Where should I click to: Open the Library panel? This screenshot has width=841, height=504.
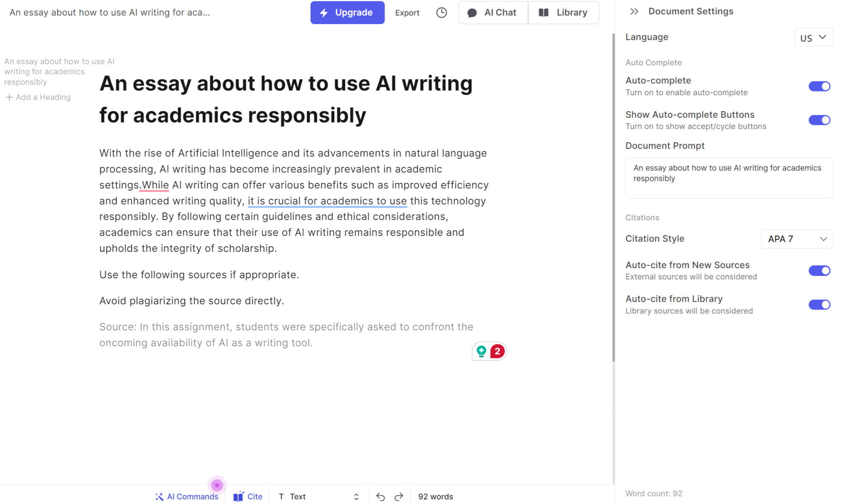click(x=564, y=13)
